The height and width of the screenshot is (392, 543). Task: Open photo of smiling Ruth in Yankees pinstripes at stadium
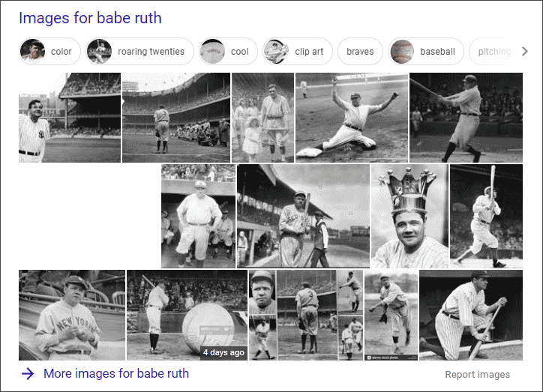[70, 117]
